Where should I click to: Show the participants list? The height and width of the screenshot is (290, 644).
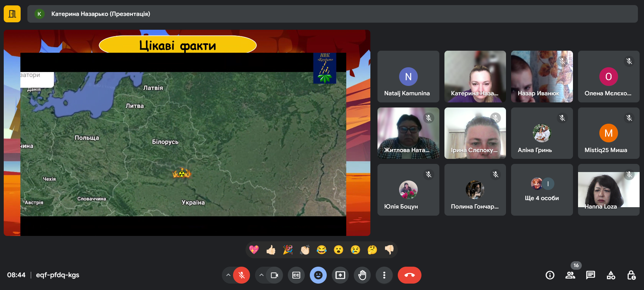[x=570, y=275]
